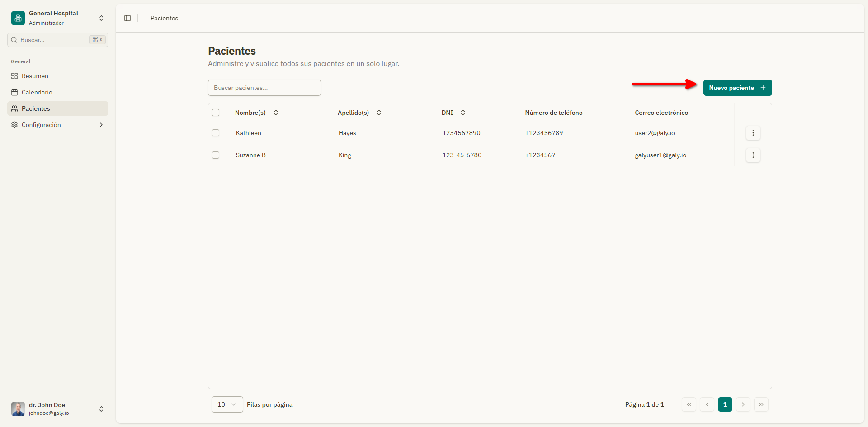Viewport: 868px width, 427px height.
Task: Click the General Hospital logo icon
Action: [18, 18]
